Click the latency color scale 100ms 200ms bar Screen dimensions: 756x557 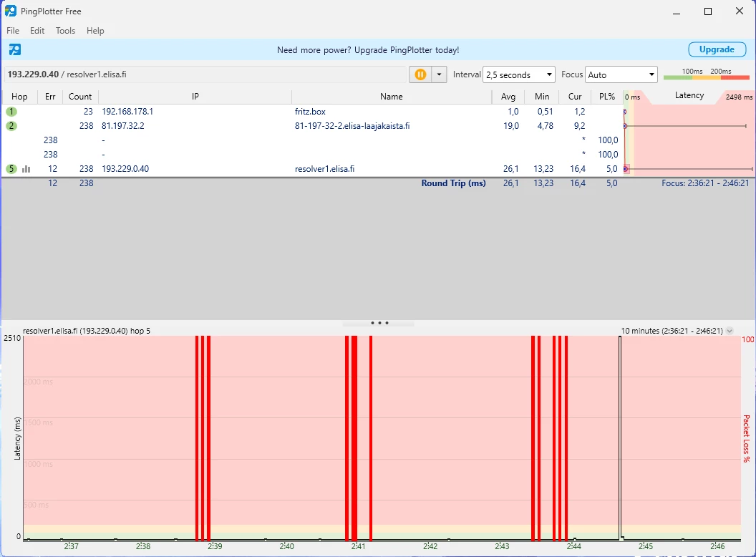coord(706,77)
